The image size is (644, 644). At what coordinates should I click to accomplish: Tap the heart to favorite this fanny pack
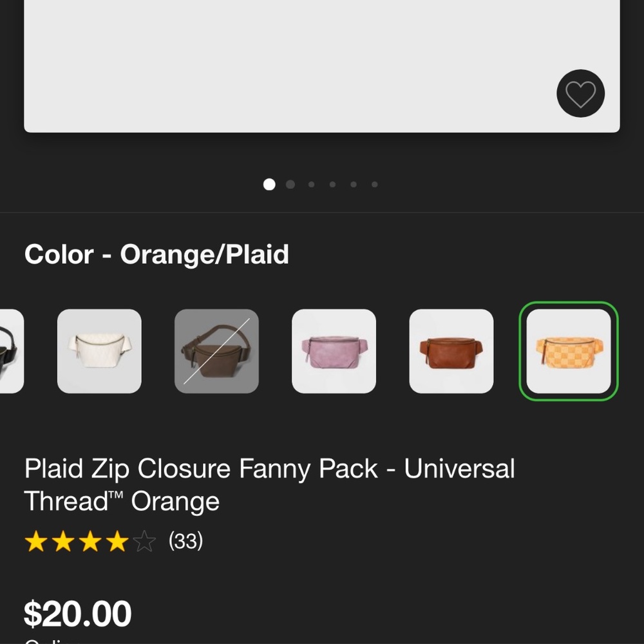point(580,93)
